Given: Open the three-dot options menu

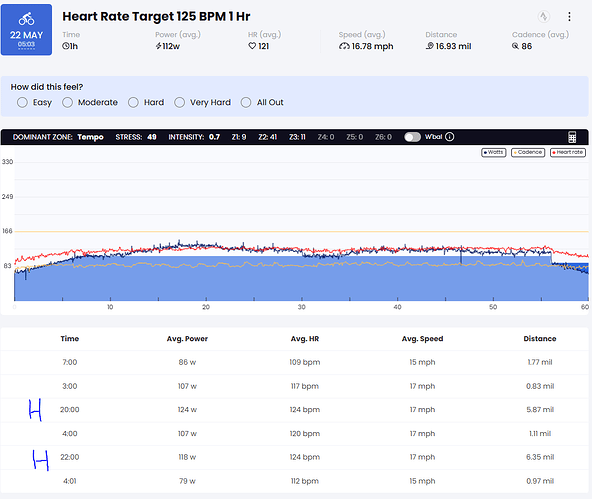Looking at the screenshot, I should (x=569, y=17).
